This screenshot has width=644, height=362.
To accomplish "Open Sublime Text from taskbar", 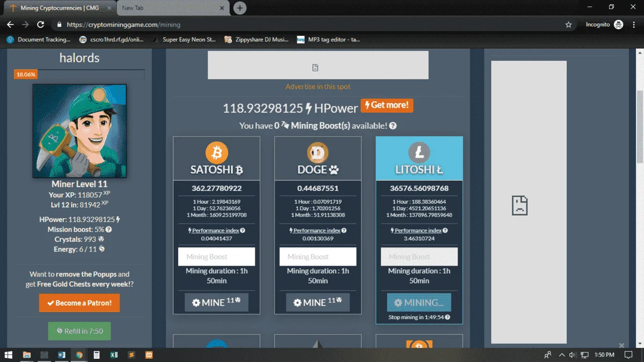I will [131, 355].
